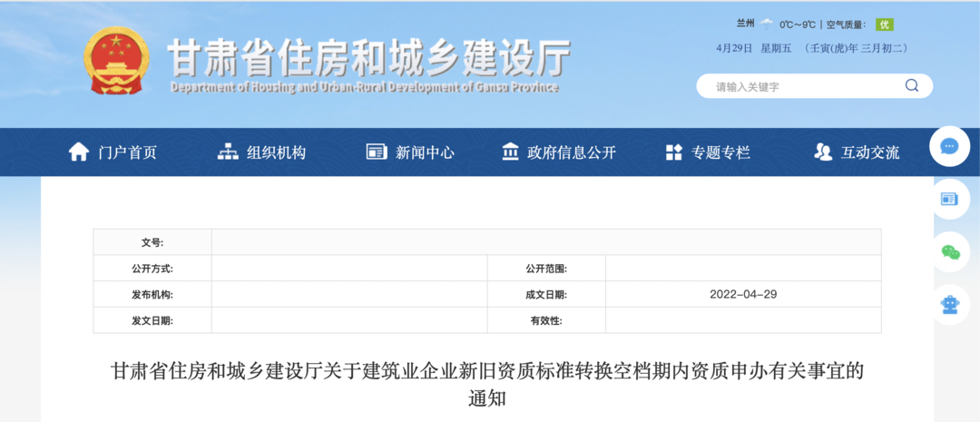The image size is (980, 422).
Task: Select the 专题专栏 navigation item
Action: (721, 152)
